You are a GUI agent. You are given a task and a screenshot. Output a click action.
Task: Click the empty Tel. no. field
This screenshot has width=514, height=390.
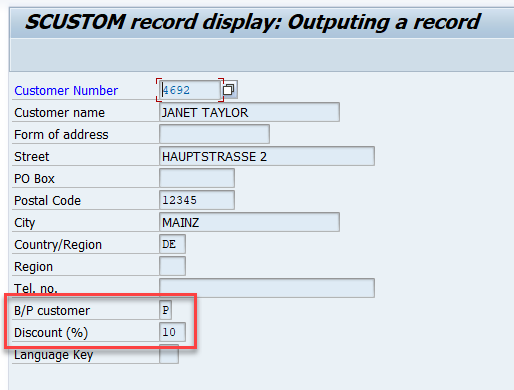point(267,288)
